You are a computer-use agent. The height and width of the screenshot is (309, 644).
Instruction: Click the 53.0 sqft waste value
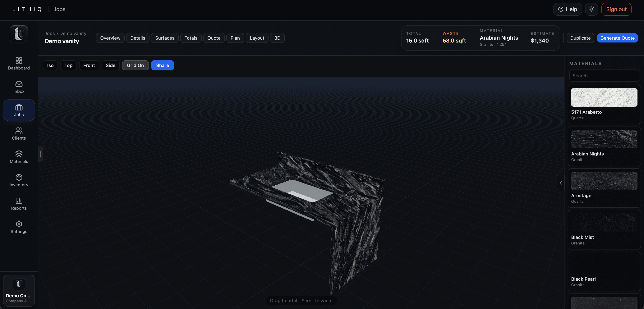(454, 41)
